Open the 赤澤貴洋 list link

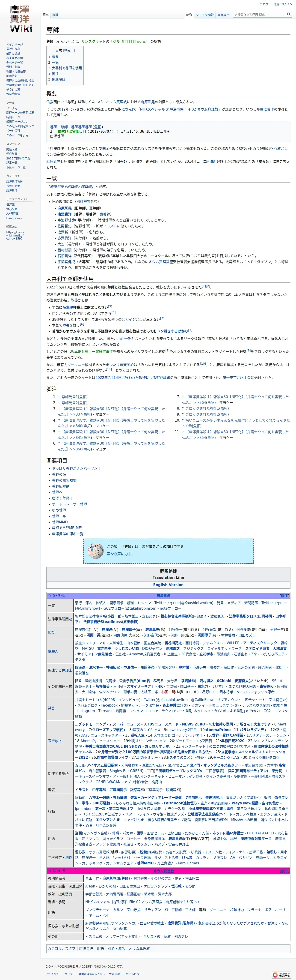[64, 238]
